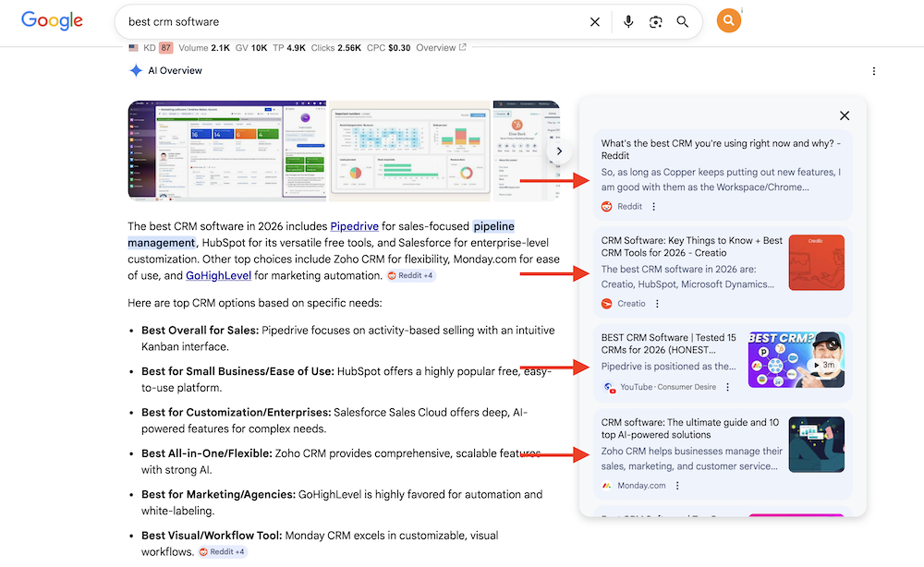Click the Creatio article orange thumbnail
Screen dimensions: 924x567
pyautogui.click(x=816, y=262)
